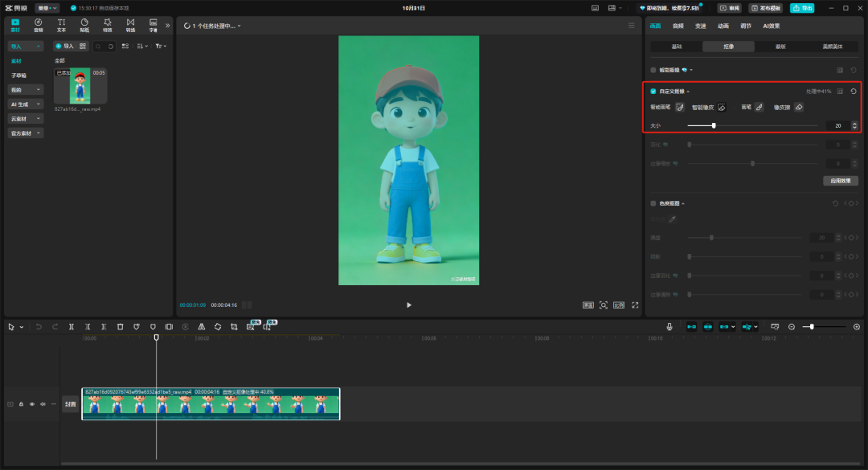Click the 导出 export button
This screenshot has height=470, width=868.
[801, 8]
